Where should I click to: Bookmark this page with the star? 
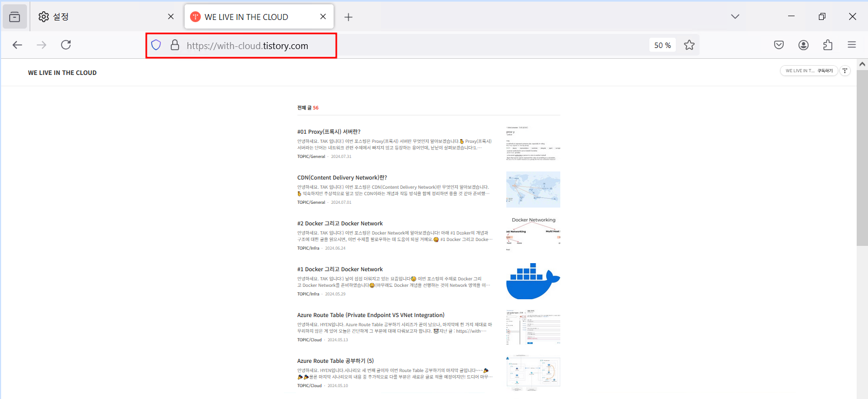point(689,45)
